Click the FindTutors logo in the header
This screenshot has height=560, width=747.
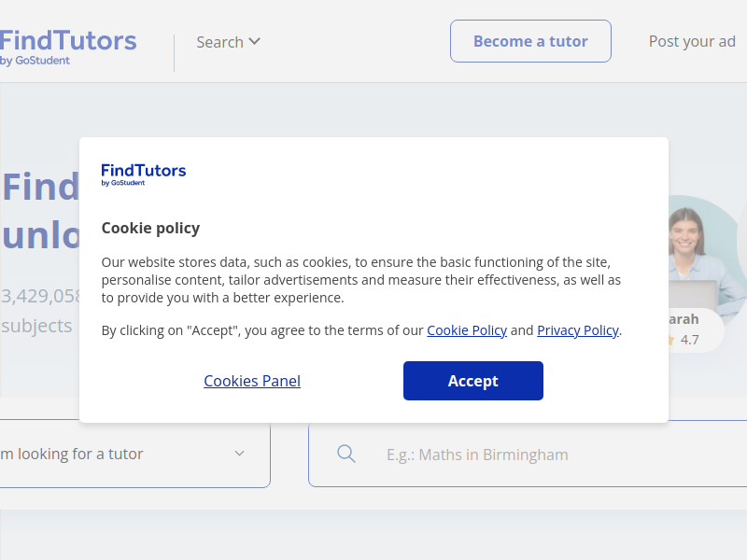point(68,47)
